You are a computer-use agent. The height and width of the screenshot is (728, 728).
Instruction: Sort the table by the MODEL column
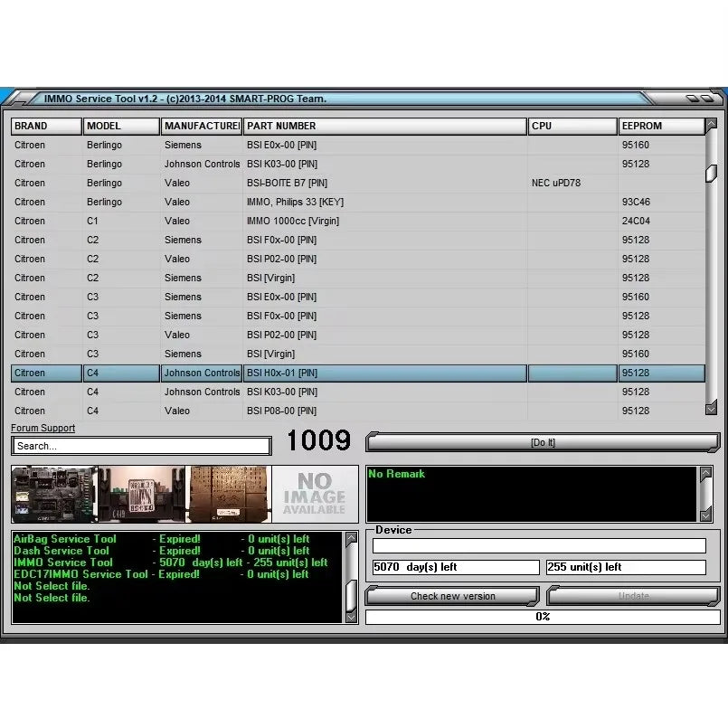[x=120, y=126]
